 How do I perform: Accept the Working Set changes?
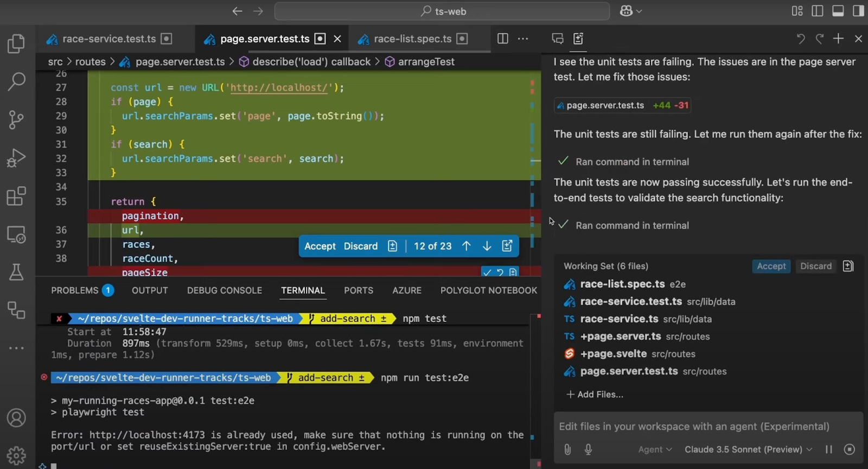click(771, 266)
